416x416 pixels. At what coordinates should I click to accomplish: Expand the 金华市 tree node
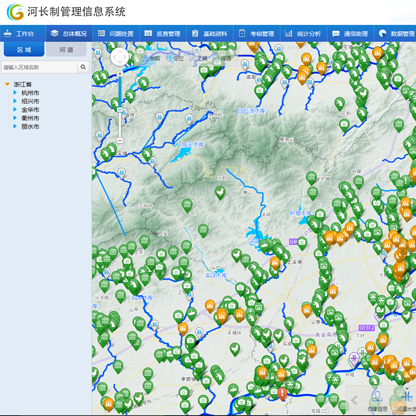[x=15, y=109]
